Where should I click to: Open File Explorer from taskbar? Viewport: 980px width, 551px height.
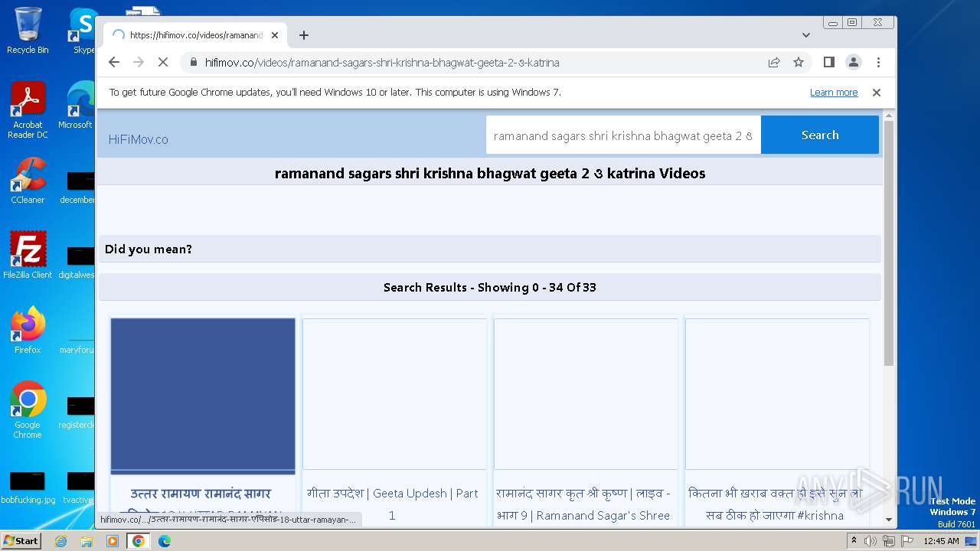point(87,541)
